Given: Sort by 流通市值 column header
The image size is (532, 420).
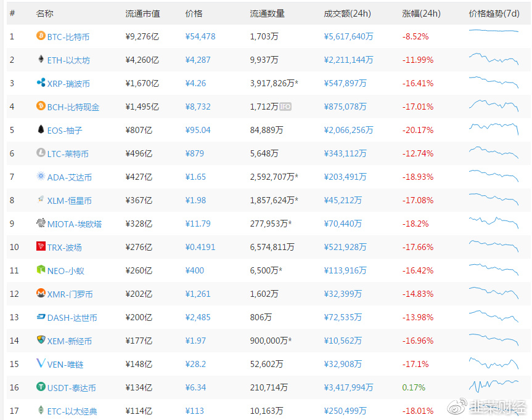Looking at the screenshot, I should tap(142, 14).
